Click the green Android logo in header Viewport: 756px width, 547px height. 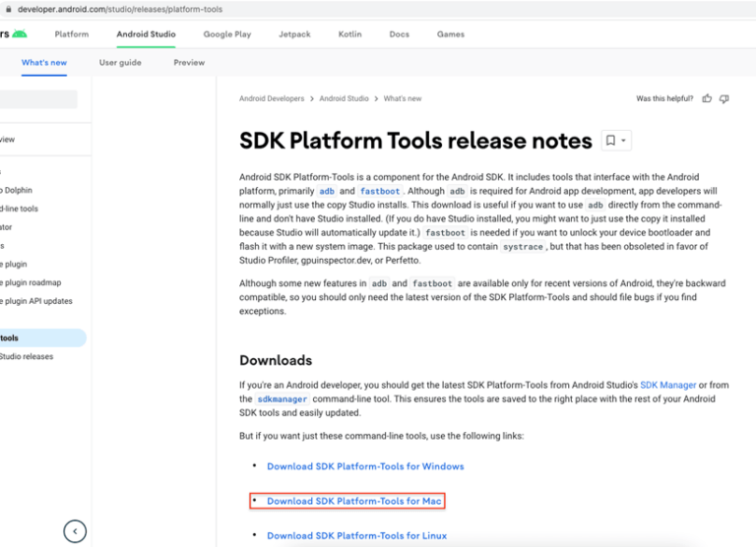pyautogui.click(x=19, y=34)
